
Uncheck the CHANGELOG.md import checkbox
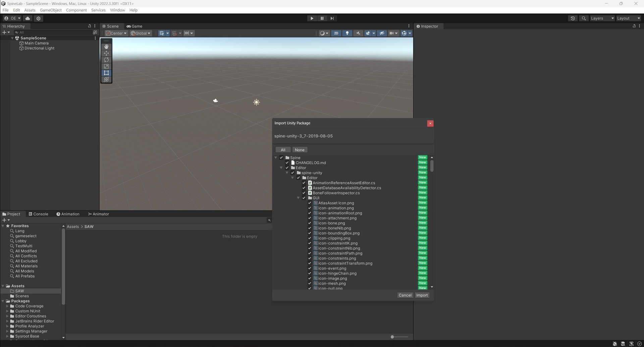tap(287, 163)
